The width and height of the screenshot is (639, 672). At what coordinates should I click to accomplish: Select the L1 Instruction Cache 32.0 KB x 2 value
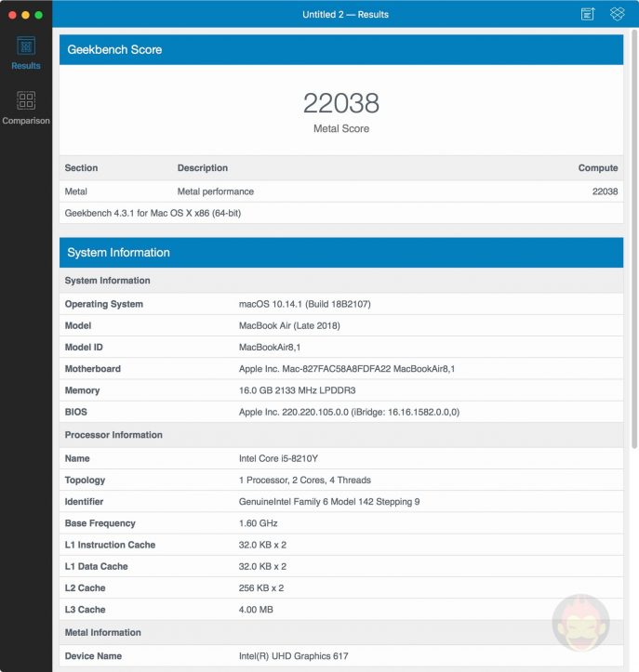tap(262, 546)
